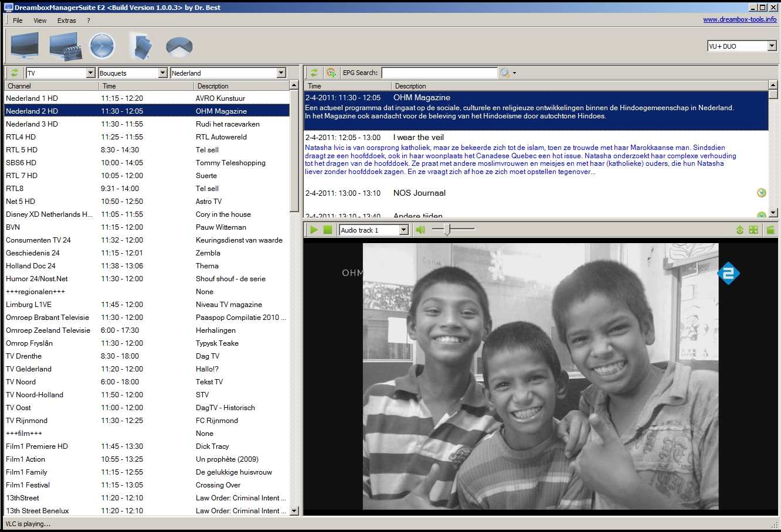
Task: Select the RTL 5 HD channel
Action: tap(147, 150)
